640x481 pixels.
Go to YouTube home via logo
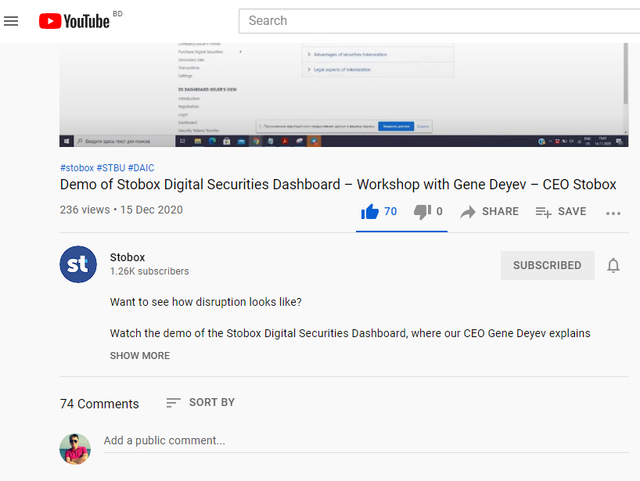click(x=74, y=21)
